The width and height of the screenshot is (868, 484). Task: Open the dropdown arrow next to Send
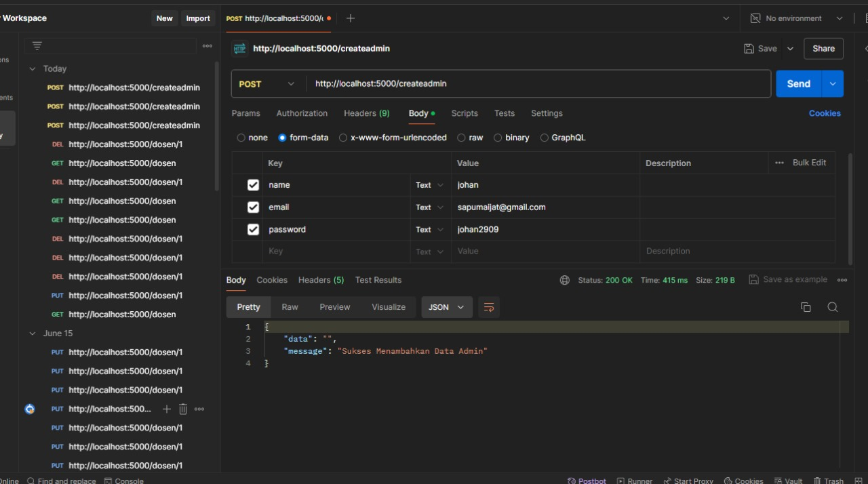pyautogui.click(x=833, y=84)
